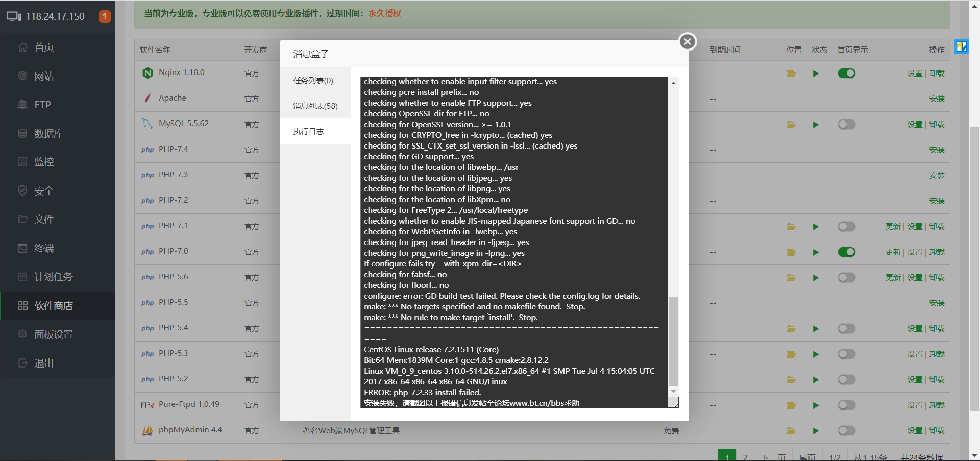
Task: Click log scrollbar down arrow
Action: click(x=674, y=392)
